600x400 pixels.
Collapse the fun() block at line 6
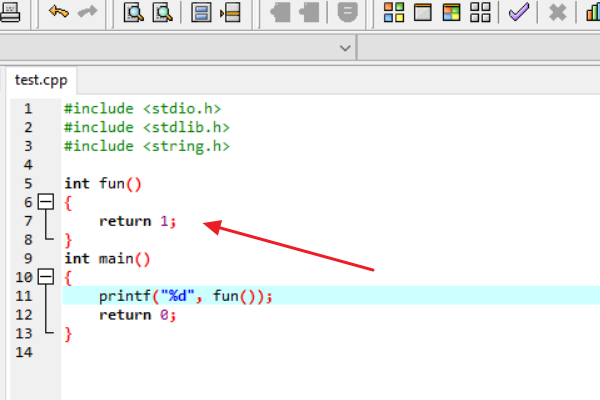46,202
